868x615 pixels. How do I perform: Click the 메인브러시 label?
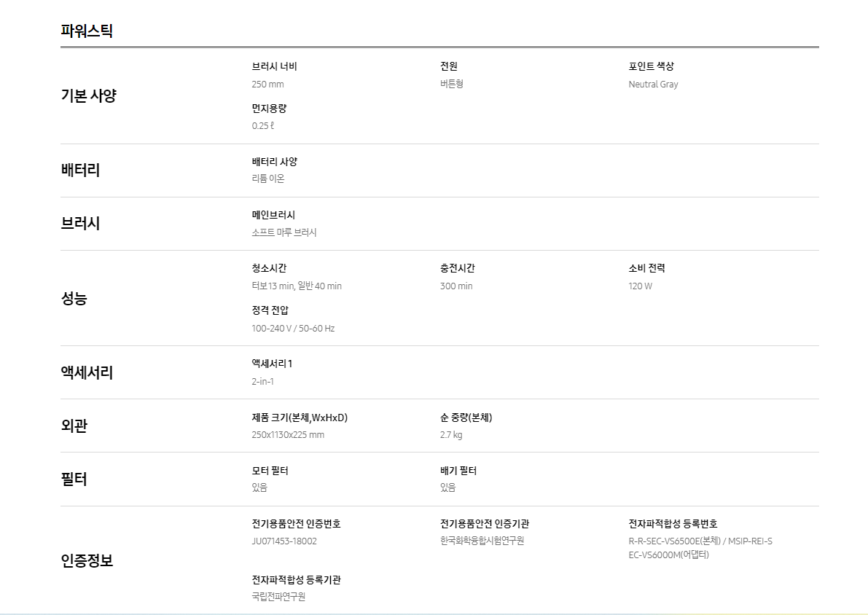pyautogui.click(x=273, y=215)
